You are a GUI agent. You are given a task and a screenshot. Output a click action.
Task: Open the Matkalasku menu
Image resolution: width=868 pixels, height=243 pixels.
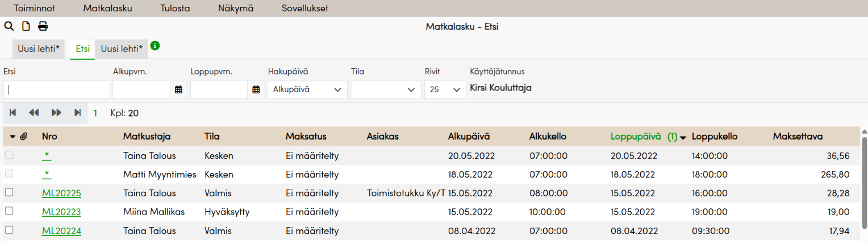click(107, 9)
